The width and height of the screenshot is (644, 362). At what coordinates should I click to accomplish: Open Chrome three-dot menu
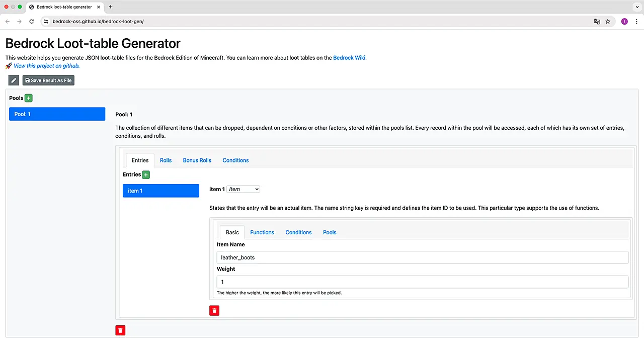tap(636, 22)
